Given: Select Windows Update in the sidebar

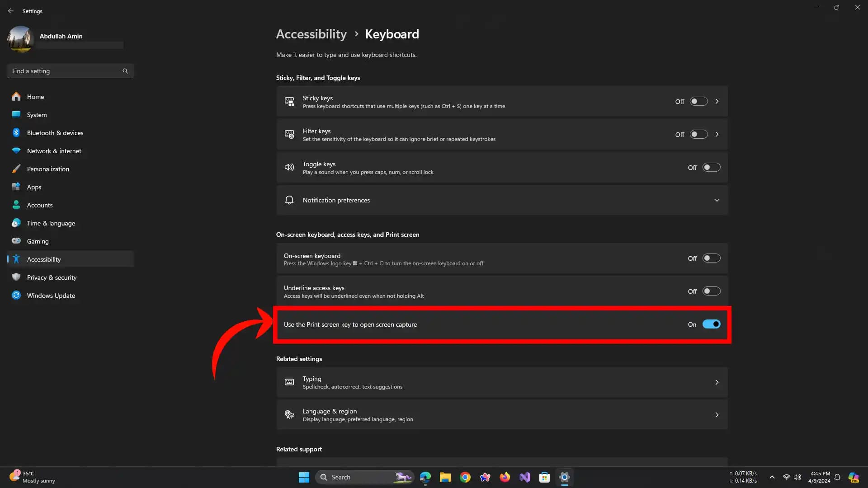Looking at the screenshot, I should [x=50, y=295].
